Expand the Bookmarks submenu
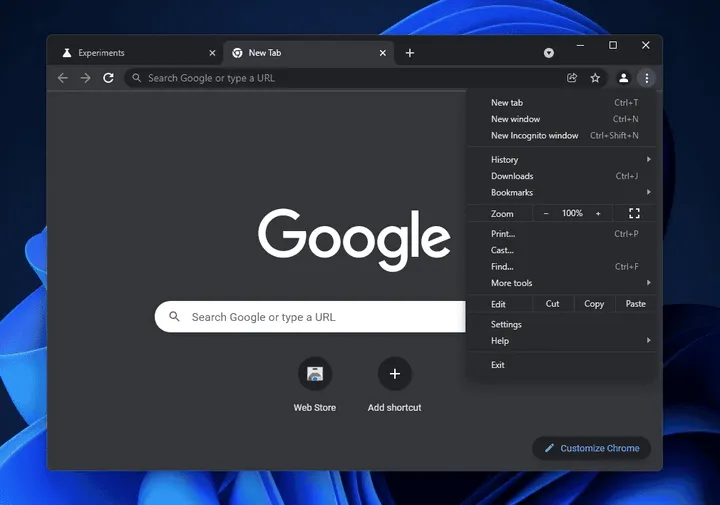The width and height of the screenshot is (720, 505). (562, 192)
